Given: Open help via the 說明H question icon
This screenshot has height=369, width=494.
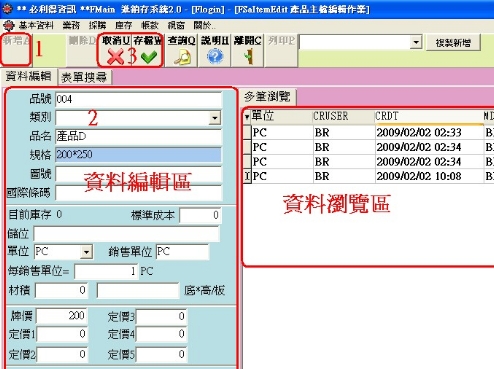Looking at the screenshot, I should [x=215, y=57].
